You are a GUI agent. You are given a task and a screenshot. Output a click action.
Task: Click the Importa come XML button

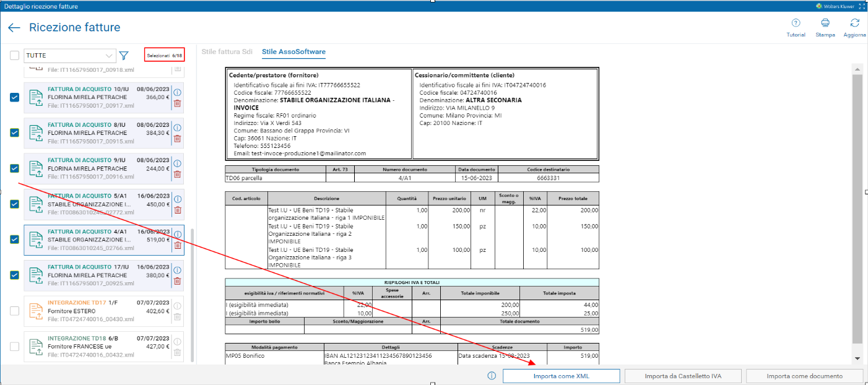561,376
